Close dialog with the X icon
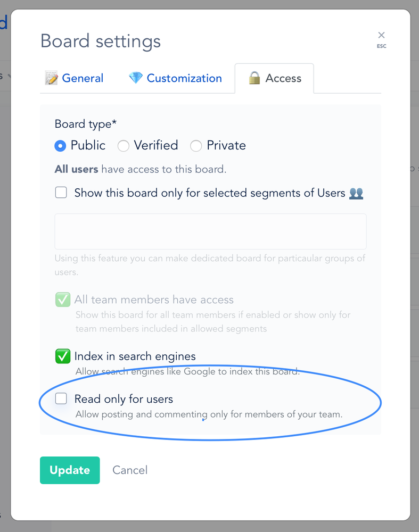Viewport: 419px width, 532px height. (381, 35)
